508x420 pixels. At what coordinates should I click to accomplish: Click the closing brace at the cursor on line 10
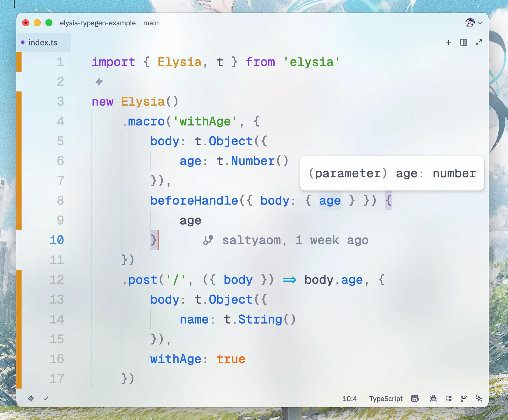pos(154,240)
